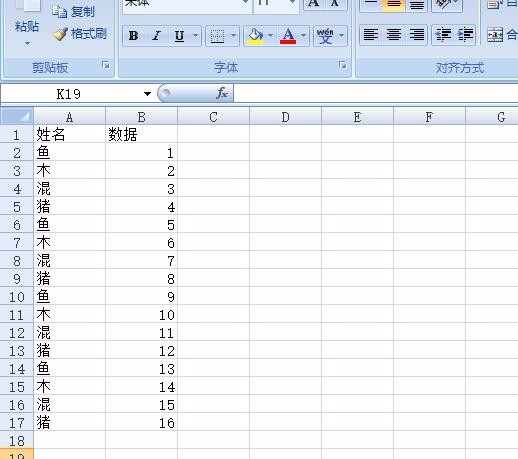Image resolution: width=518 pixels, height=459 pixels.
Task: Increase indent of cell content
Action: [x=465, y=35]
